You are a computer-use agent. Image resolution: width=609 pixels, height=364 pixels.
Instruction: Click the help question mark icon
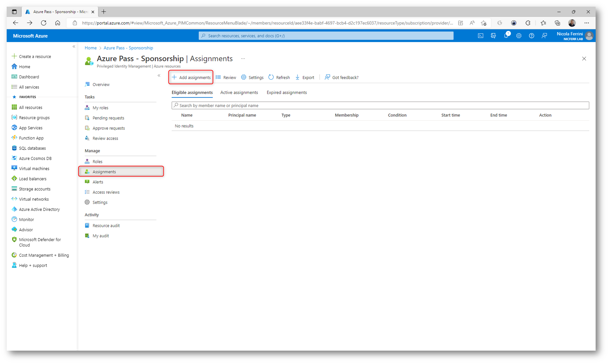531,36
